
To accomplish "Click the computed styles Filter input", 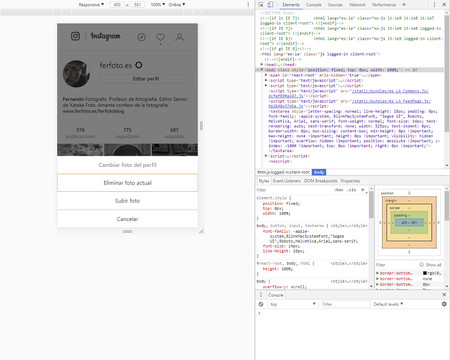I will [396, 265].
